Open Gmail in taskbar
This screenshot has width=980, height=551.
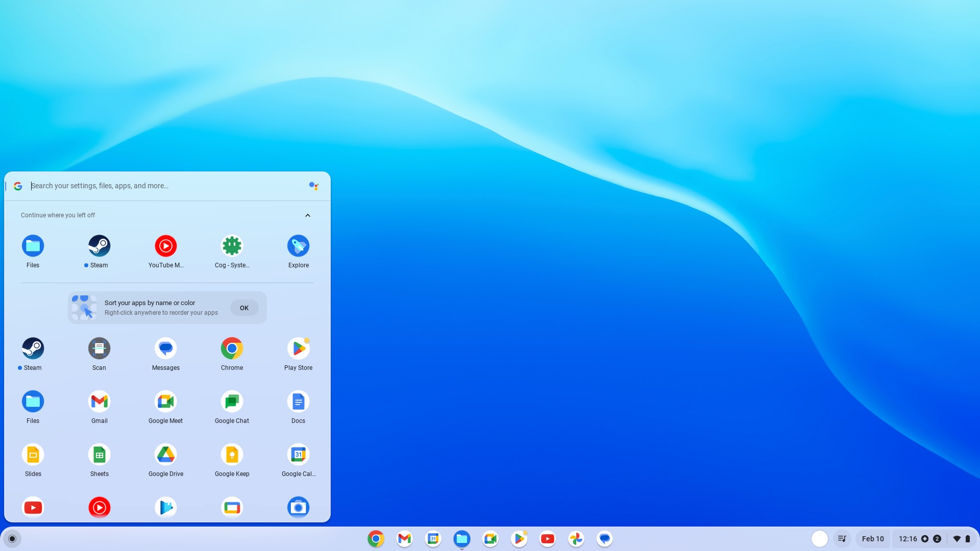[x=405, y=538]
